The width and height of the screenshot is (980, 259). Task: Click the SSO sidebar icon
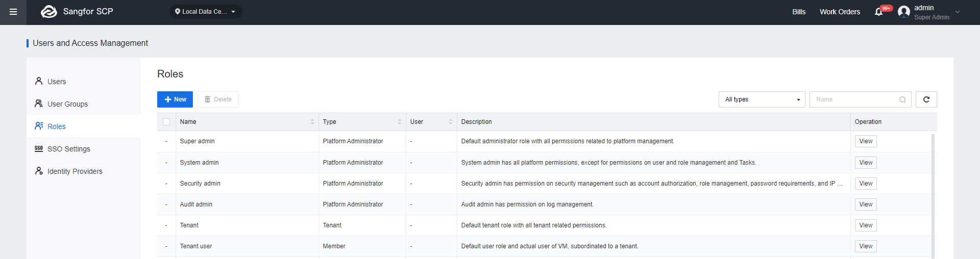tap(39, 148)
